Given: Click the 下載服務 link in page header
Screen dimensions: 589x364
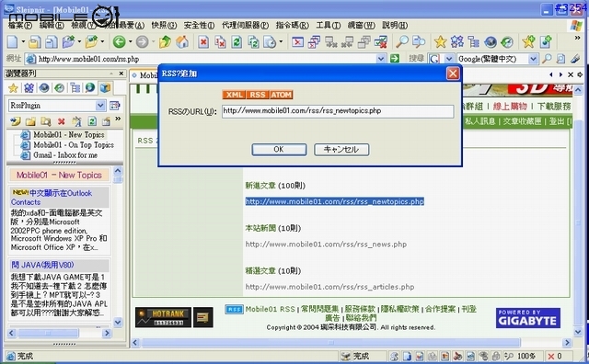Looking at the screenshot, I should pos(554,107).
